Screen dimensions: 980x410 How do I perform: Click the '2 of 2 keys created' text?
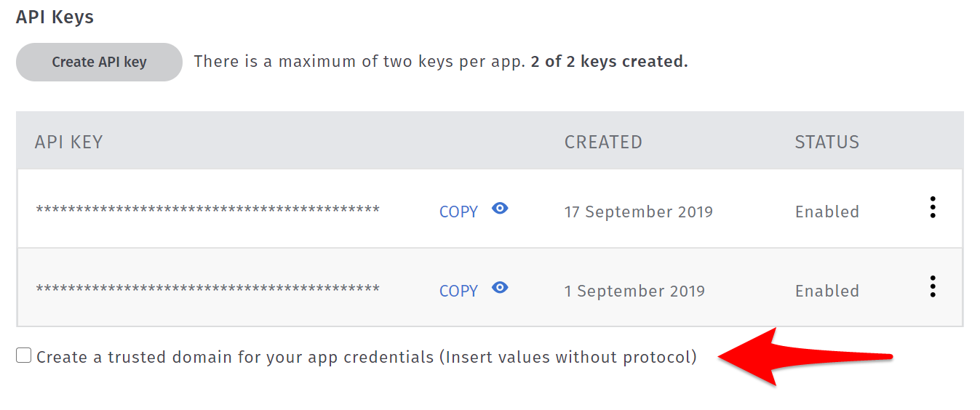(x=610, y=63)
